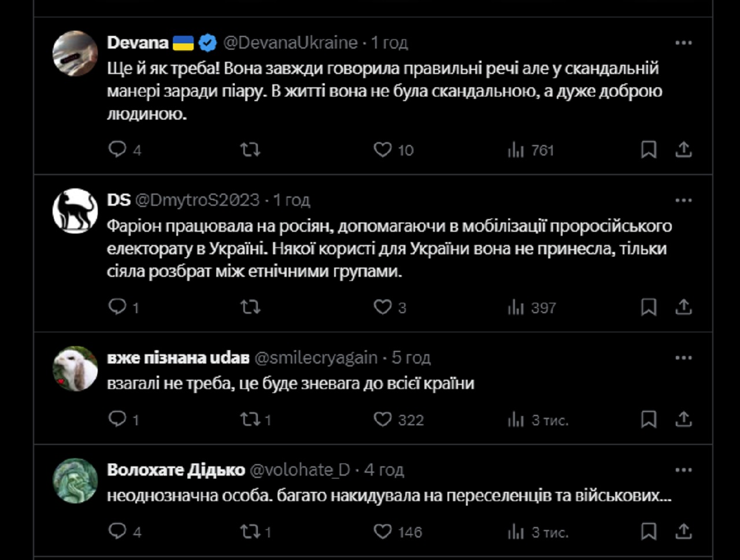This screenshot has height=560, width=740.
Task: Repost the Devana tweet
Action: 250,150
